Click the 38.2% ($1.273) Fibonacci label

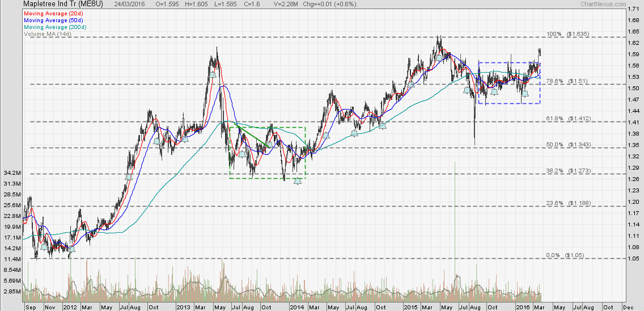(568, 171)
